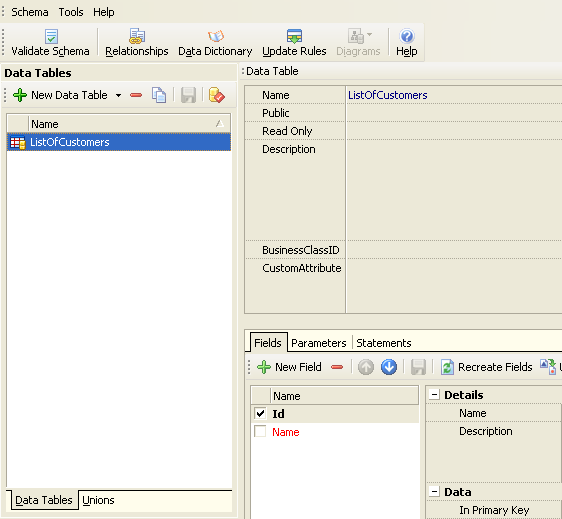
Task: Select the red Name field row
Action: 335,432
